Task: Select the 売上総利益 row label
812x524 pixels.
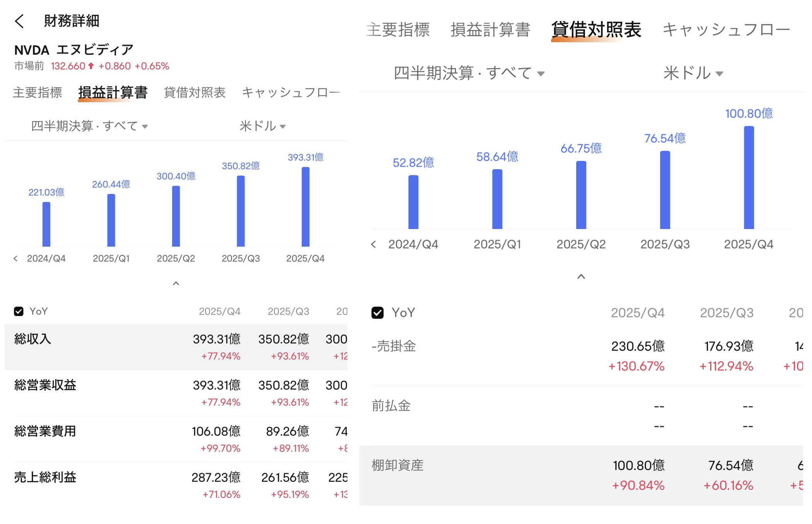Action: click(45, 477)
